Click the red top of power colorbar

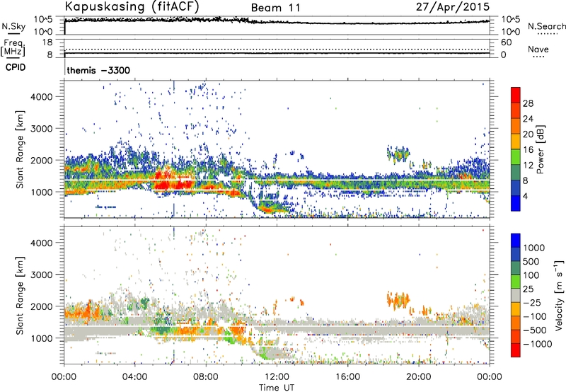point(516,95)
